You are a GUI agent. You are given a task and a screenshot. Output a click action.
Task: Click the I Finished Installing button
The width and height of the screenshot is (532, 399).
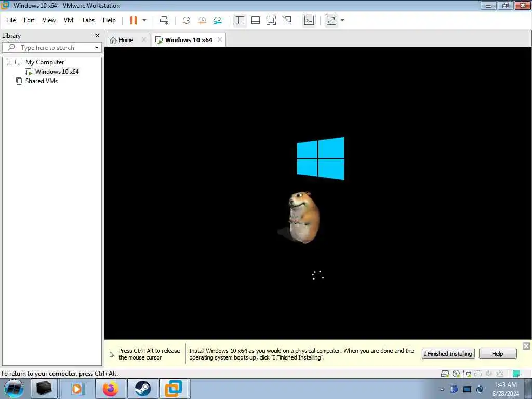pyautogui.click(x=448, y=354)
